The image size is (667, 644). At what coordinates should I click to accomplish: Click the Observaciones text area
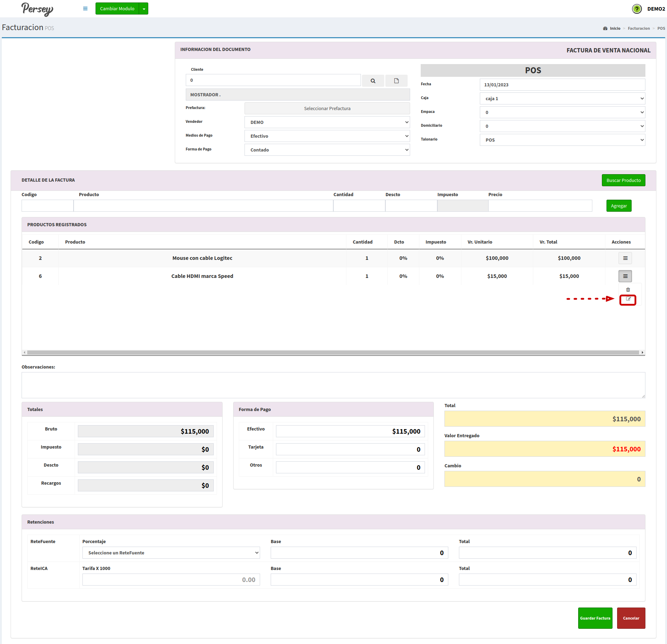pyautogui.click(x=333, y=385)
